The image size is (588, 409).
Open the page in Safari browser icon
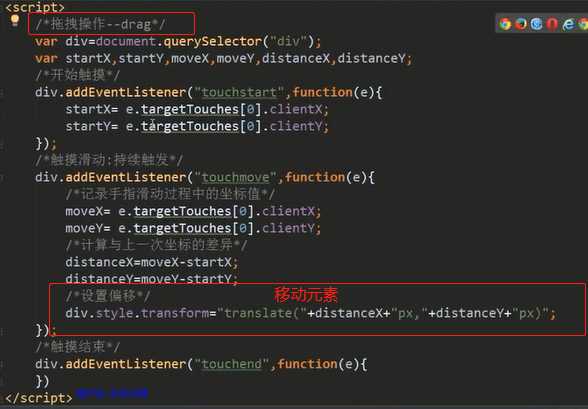(x=536, y=24)
